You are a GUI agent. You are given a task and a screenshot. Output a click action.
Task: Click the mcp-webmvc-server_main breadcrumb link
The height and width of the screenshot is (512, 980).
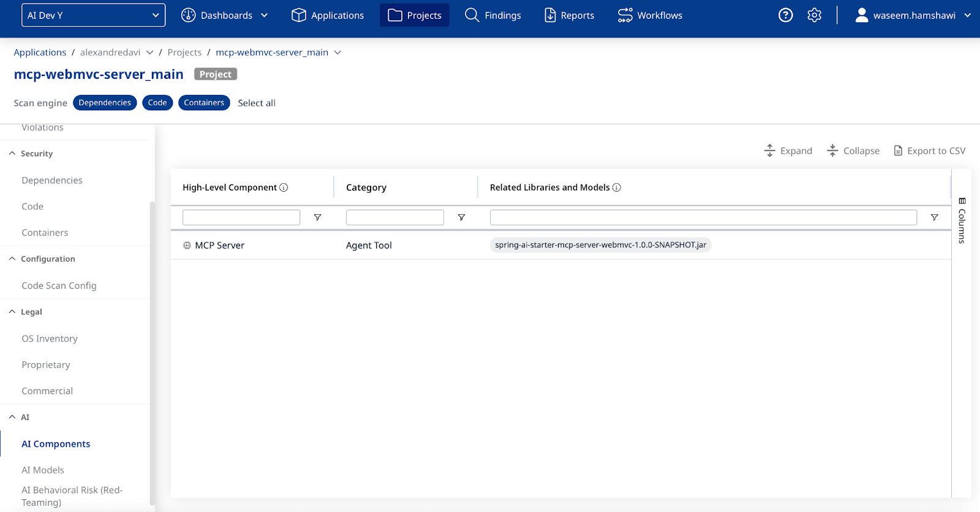[x=272, y=53]
